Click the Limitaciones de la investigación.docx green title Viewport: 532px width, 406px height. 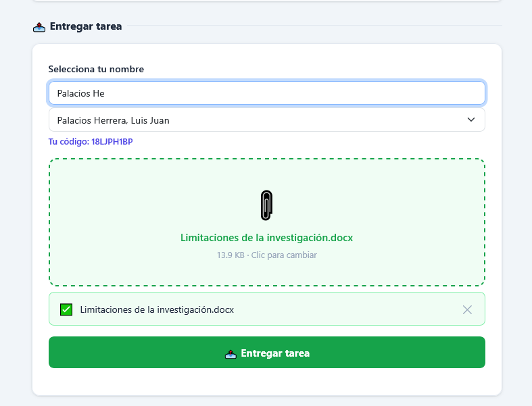tap(267, 238)
